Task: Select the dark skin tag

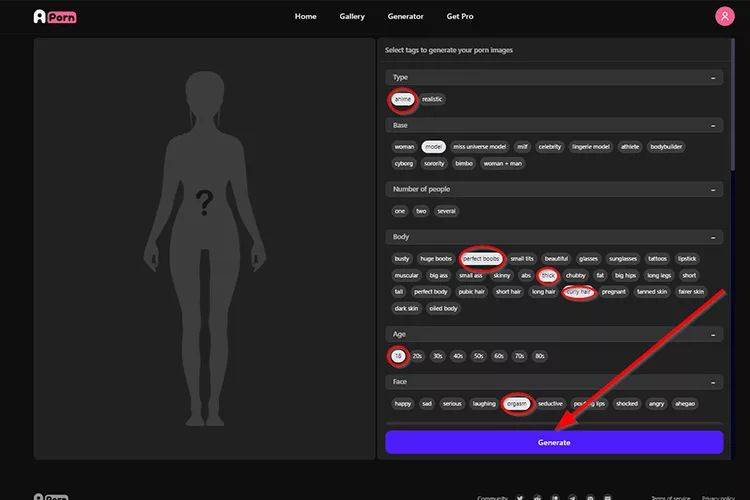Action: coord(406,309)
